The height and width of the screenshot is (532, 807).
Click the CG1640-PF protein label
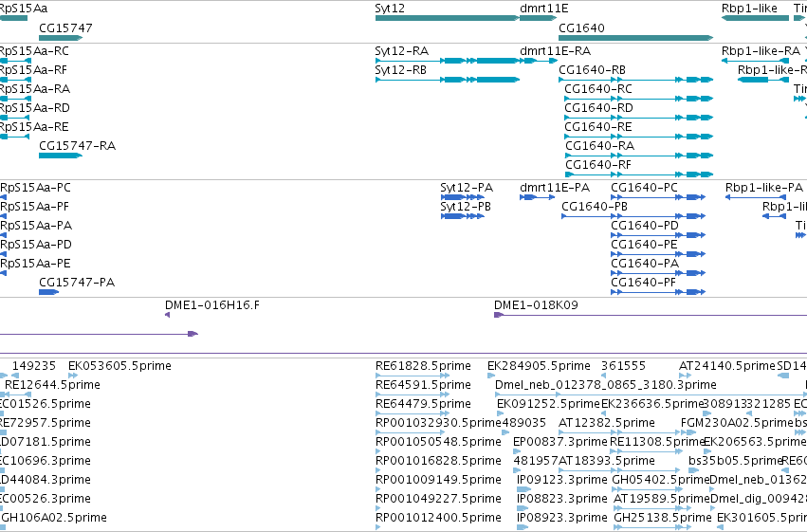[643, 283]
